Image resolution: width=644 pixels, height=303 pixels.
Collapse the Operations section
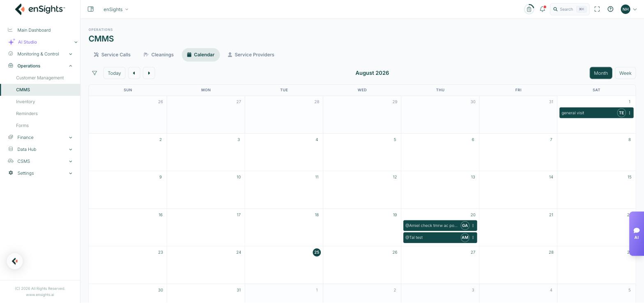[x=71, y=66]
